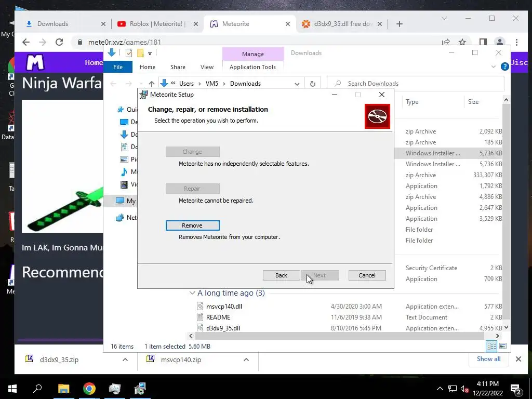
Task: Open Explorer help question mark icon
Action: (x=504, y=66)
